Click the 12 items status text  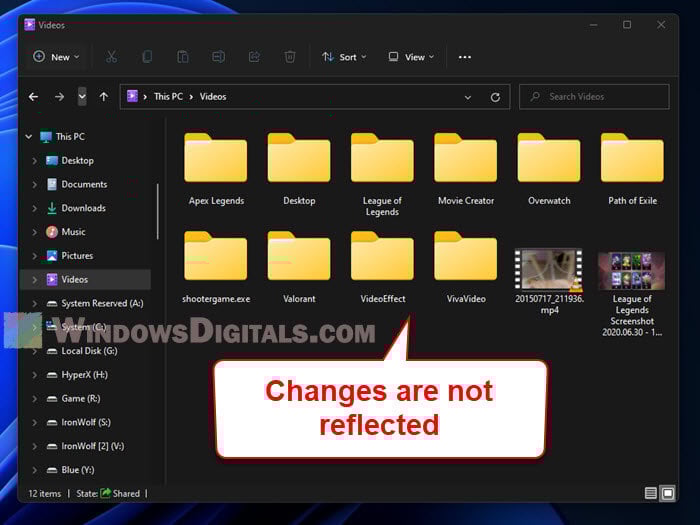click(x=45, y=493)
